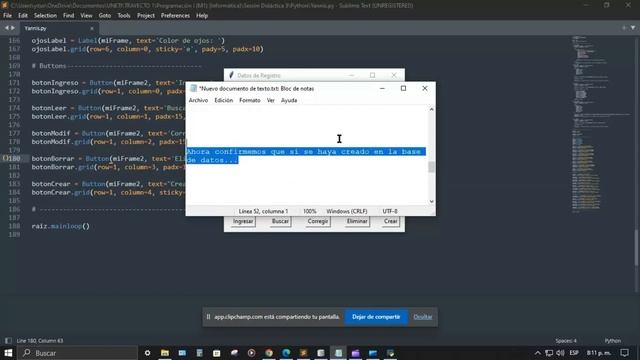Viewport: 640px width, 360px height.
Task: Open the Sublime tab list dropdown arrow
Action: (x=633, y=28)
